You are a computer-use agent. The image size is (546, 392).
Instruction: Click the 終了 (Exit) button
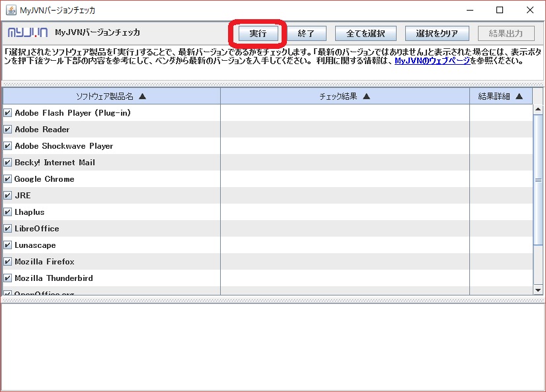pyautogui.click(x=307, y=34)
